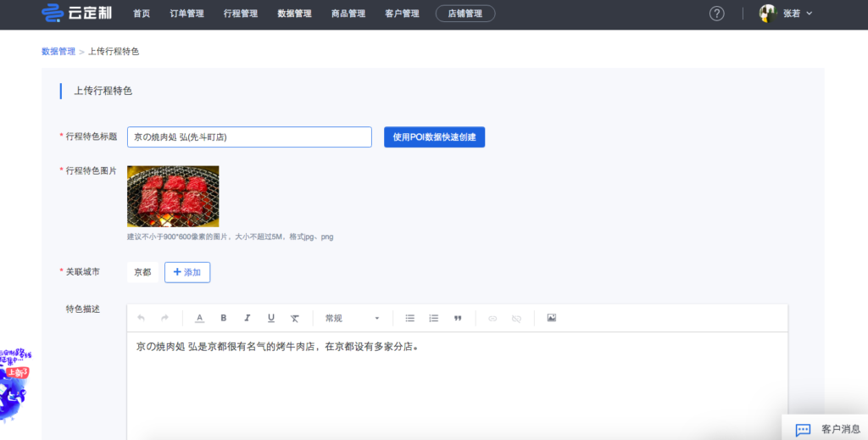Screen dimensions: 868x440
Task: Clear text formatting
Action: (x=294, y=318)
